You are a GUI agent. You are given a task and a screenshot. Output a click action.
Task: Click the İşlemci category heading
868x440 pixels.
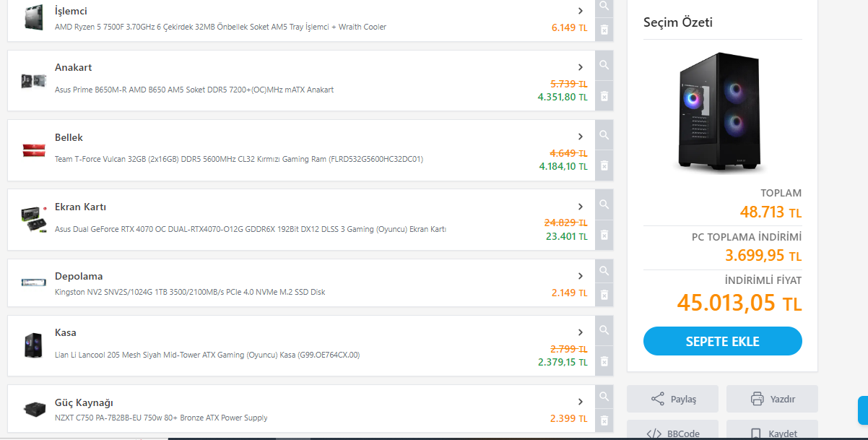click(x=71, y=11)
